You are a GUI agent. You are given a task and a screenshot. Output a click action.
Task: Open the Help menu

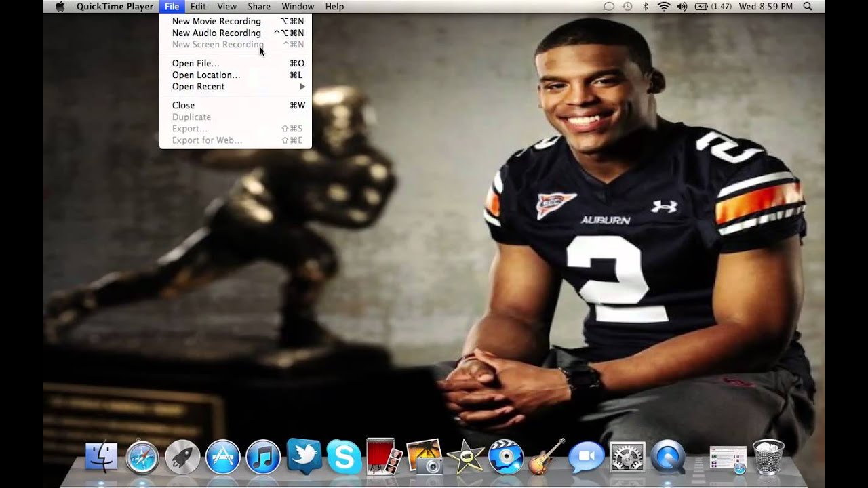(334, 6)
